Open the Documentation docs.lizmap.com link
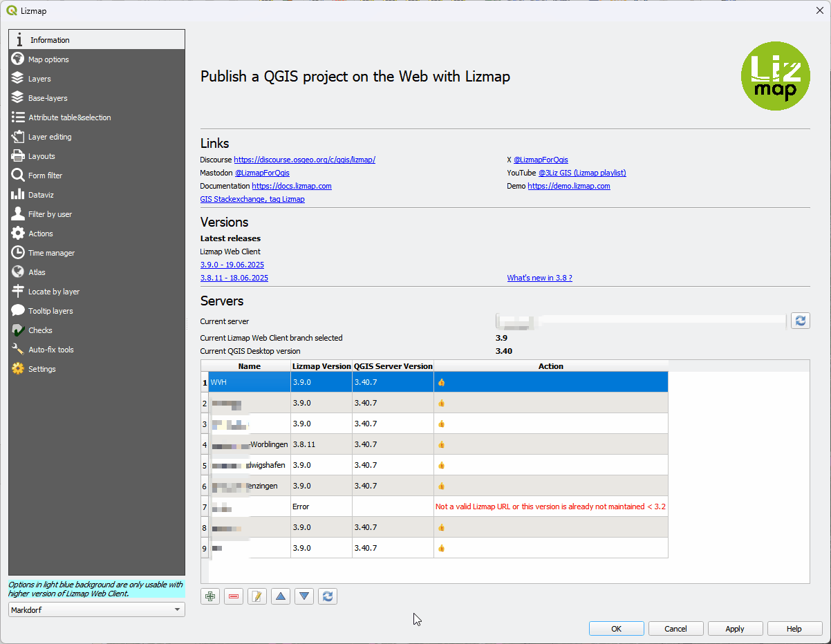Viewport: 831px width, 644px height. [292, 186]
